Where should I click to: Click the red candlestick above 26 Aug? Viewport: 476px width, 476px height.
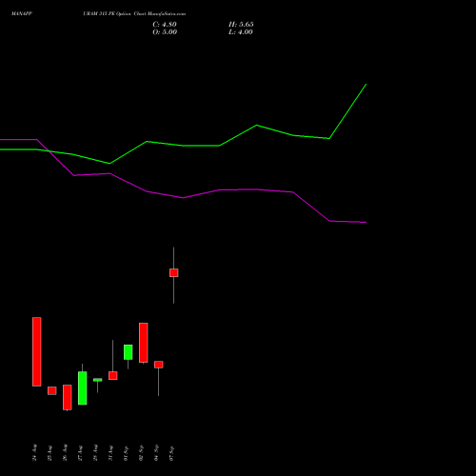coord(68,397)
